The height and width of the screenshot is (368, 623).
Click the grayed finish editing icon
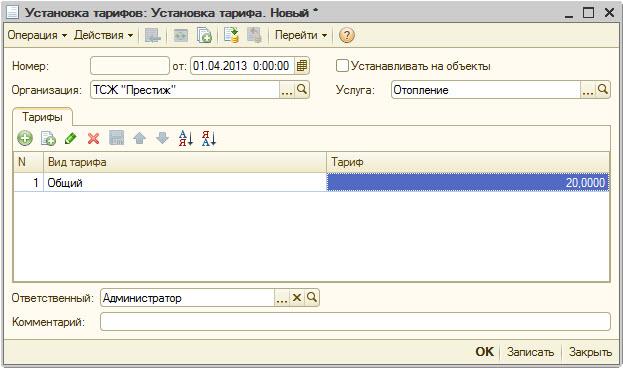click(116, 138)
